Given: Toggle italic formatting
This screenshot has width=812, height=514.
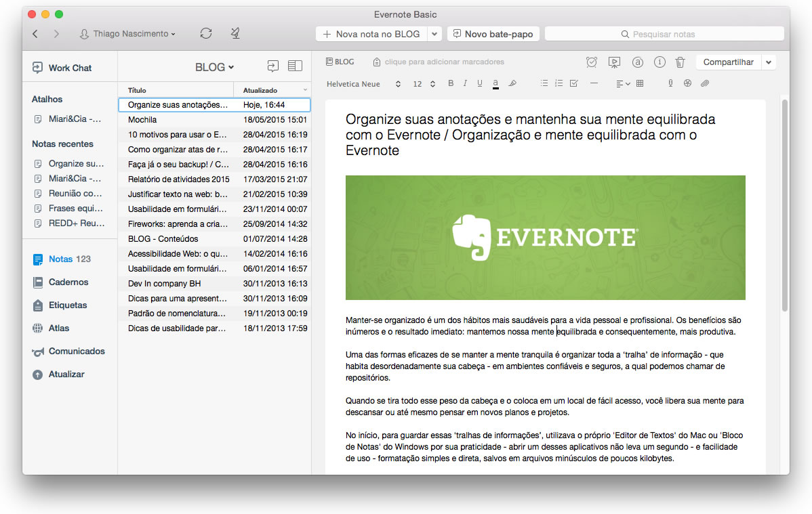Looking at the screenshot, I should coord(465,84).
